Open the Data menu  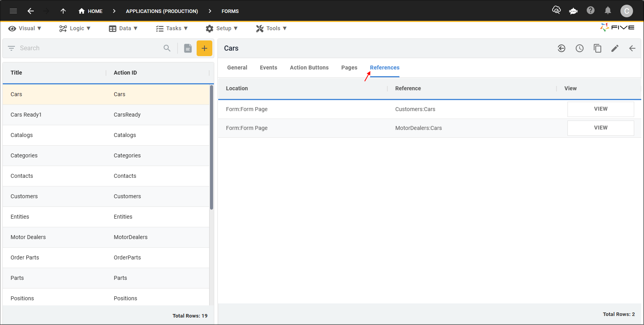(x=123, y=28)
